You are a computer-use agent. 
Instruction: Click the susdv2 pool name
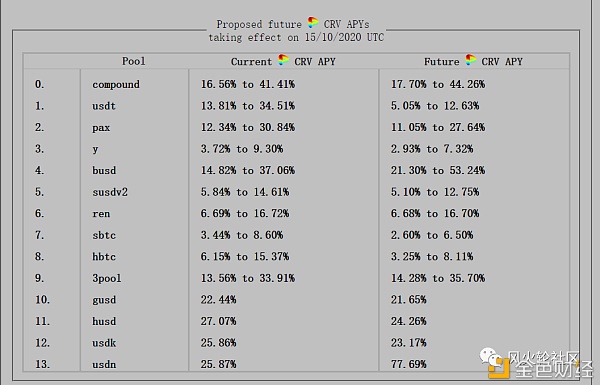click(110, 192)
